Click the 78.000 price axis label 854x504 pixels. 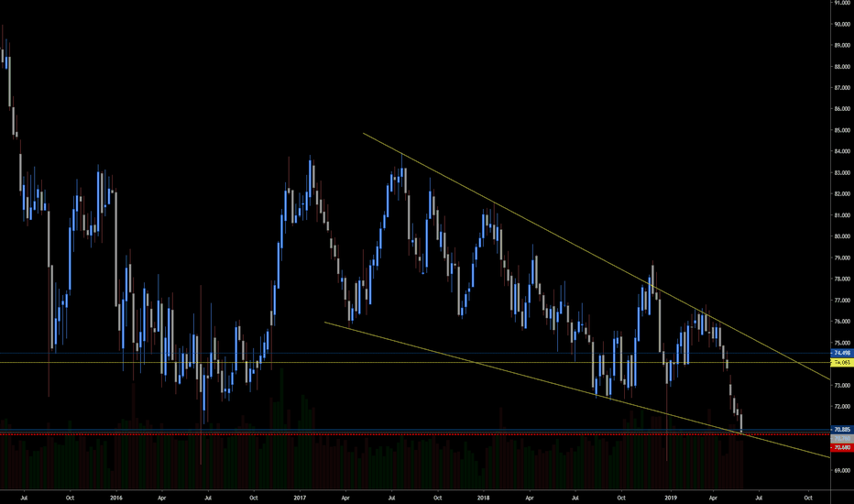tap(842, 279)
